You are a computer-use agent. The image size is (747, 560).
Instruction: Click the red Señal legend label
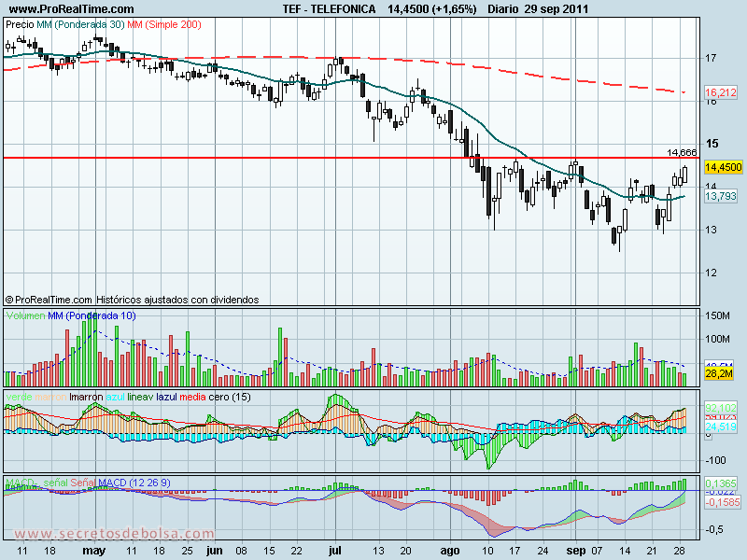(x=83, y=483)
